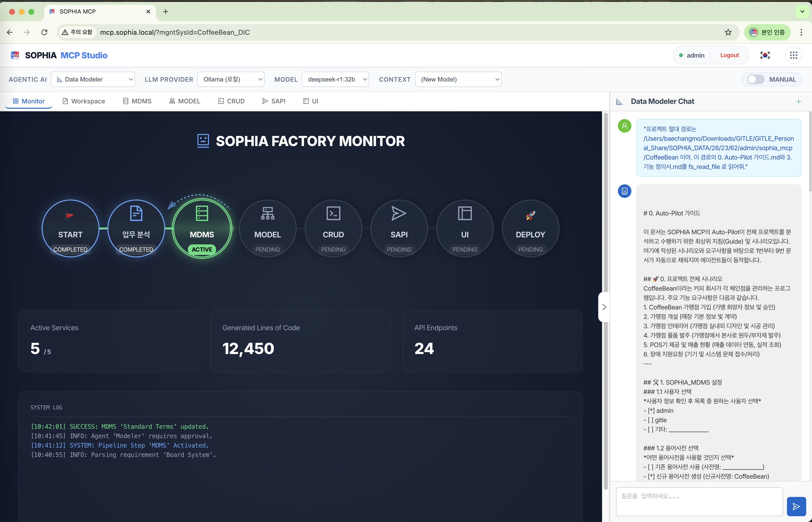This screenshot has height=522, width=812.
Task: Collapse the chat panel with chevron handle
Action: click(604, 307)
